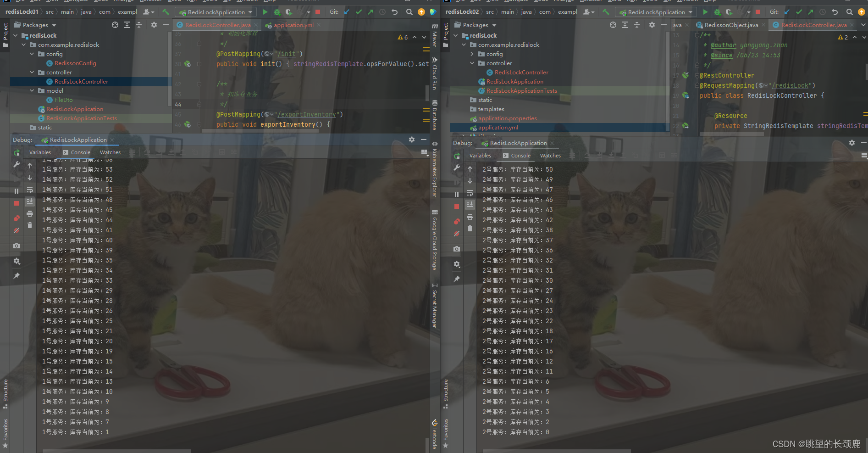Select application.properties in redisLock02 tree

click(x=507, y=118)
